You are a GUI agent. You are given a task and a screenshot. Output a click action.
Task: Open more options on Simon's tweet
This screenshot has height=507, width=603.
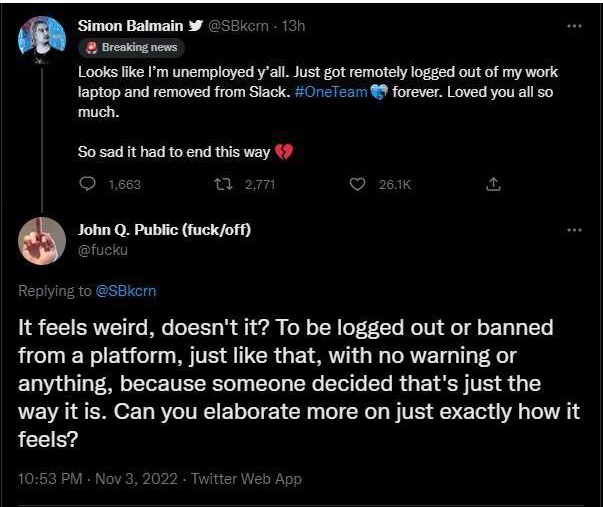coord(573,26)
